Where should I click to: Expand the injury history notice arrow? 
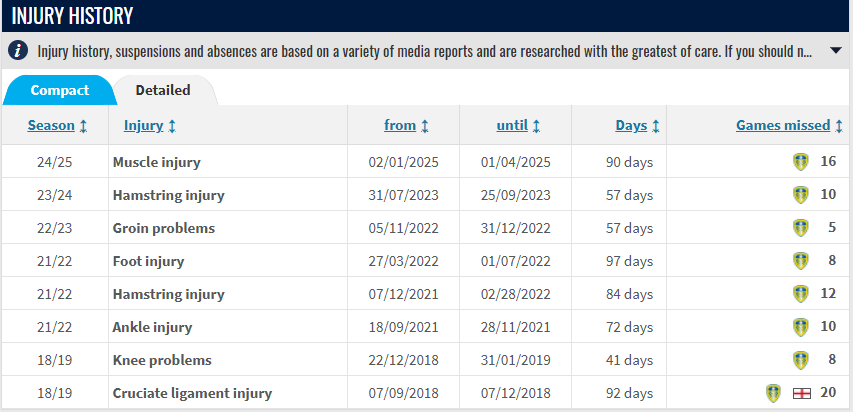pyautogui.click(x=836, y=50)
